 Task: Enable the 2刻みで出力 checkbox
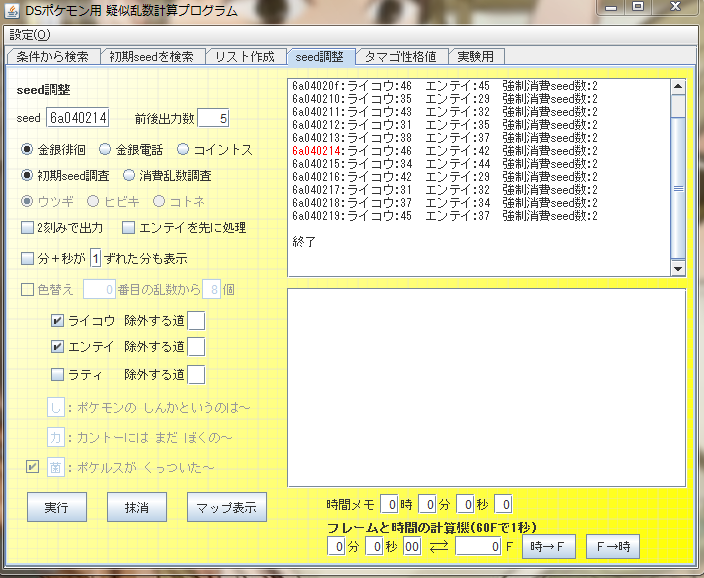click(x=27, y=228)
